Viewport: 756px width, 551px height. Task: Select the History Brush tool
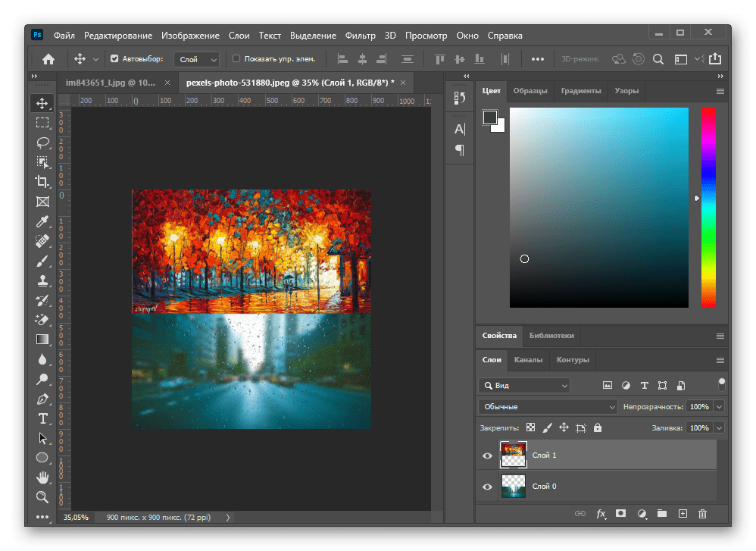tap(42, 300)
